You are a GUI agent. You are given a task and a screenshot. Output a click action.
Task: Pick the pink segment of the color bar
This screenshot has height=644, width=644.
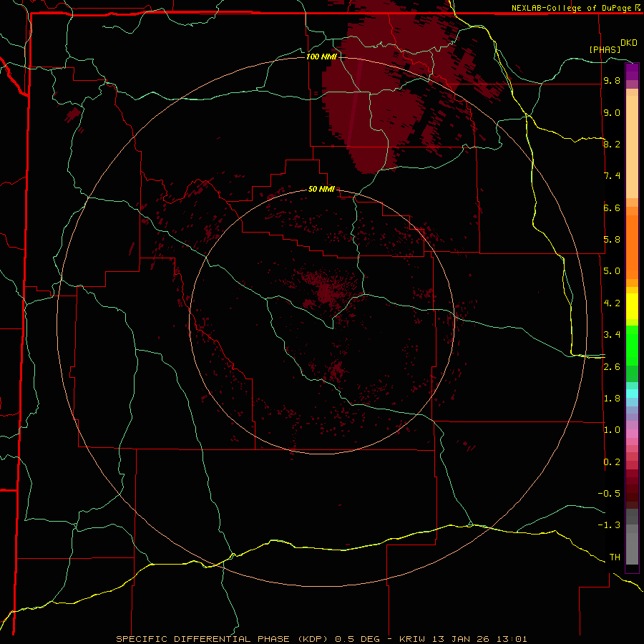(632, 434)
